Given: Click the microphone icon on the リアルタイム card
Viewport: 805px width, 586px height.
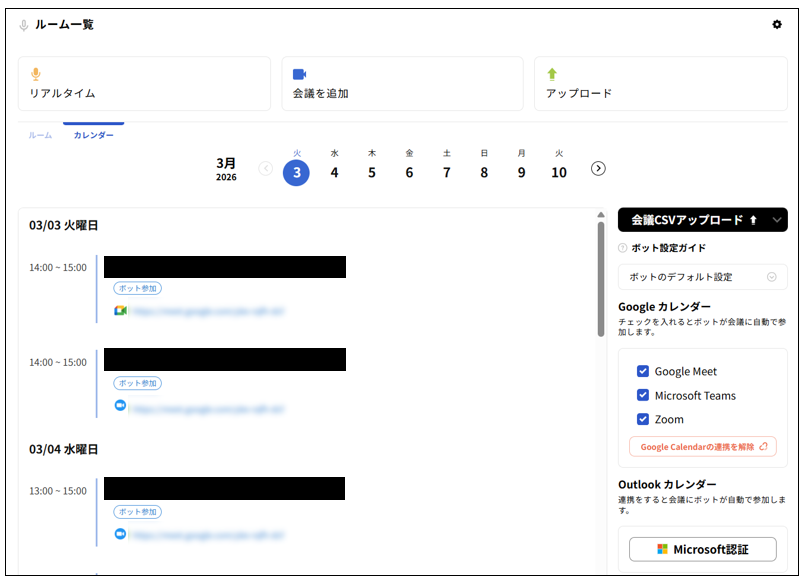Looking at the screenshot, I should (x=36, y=74).
